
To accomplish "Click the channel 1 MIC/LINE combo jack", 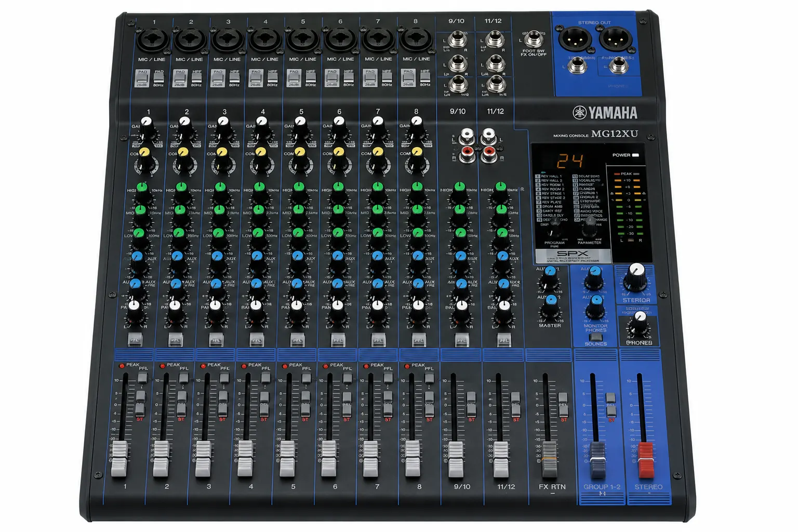I will 153,41.
